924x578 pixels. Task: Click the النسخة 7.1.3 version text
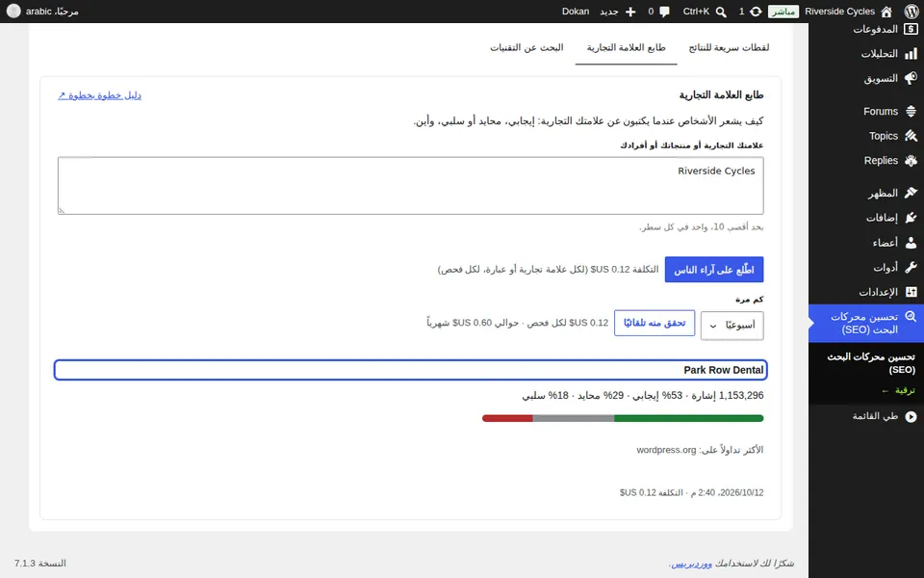pyautogui.click(x=40, y=564)
